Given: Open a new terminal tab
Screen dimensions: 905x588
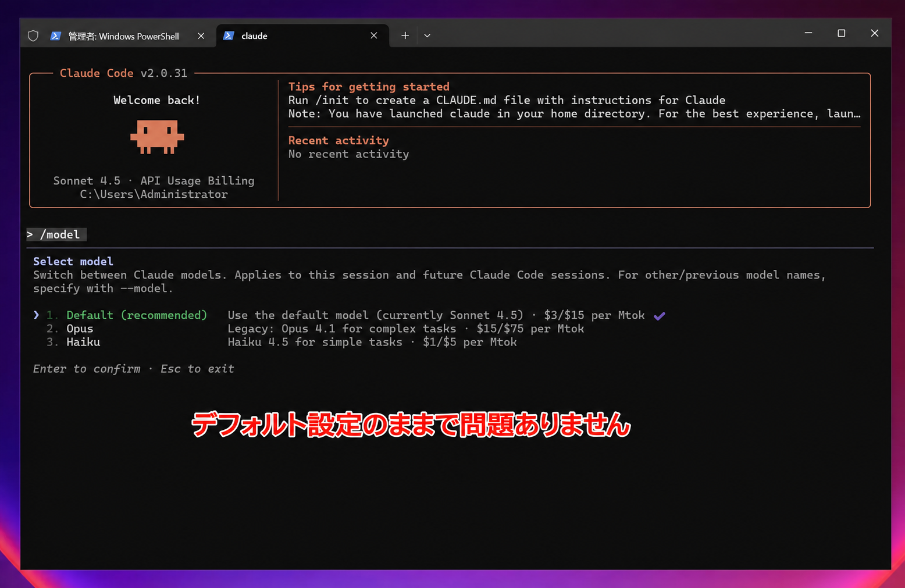Looking at the screenshot, I should click(405, 35).
